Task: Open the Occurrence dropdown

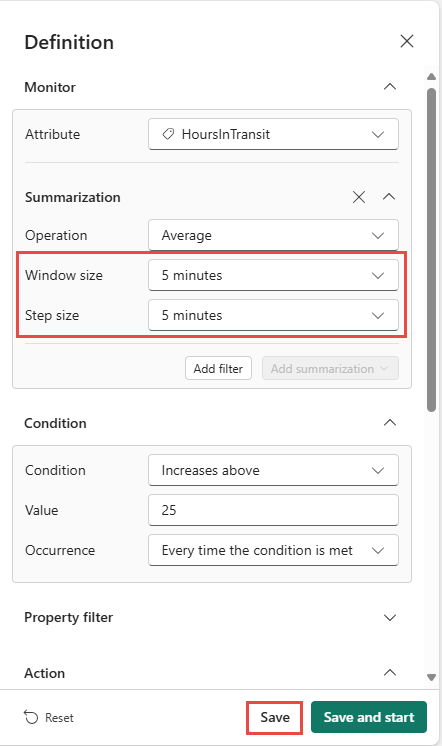Action: click(x=273, y=550)
